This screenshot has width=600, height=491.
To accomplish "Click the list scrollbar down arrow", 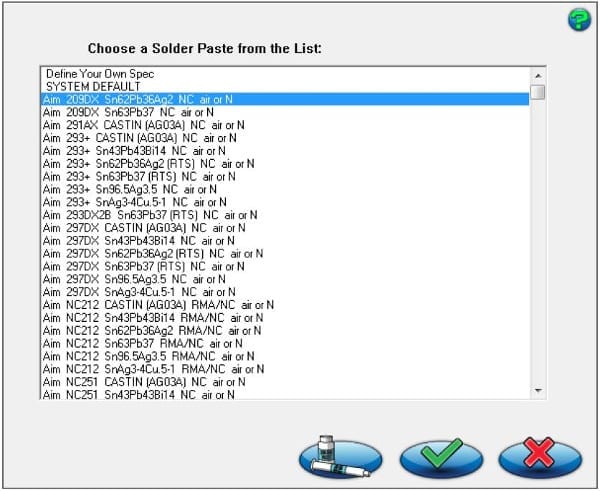I will (x=538, y=391).
